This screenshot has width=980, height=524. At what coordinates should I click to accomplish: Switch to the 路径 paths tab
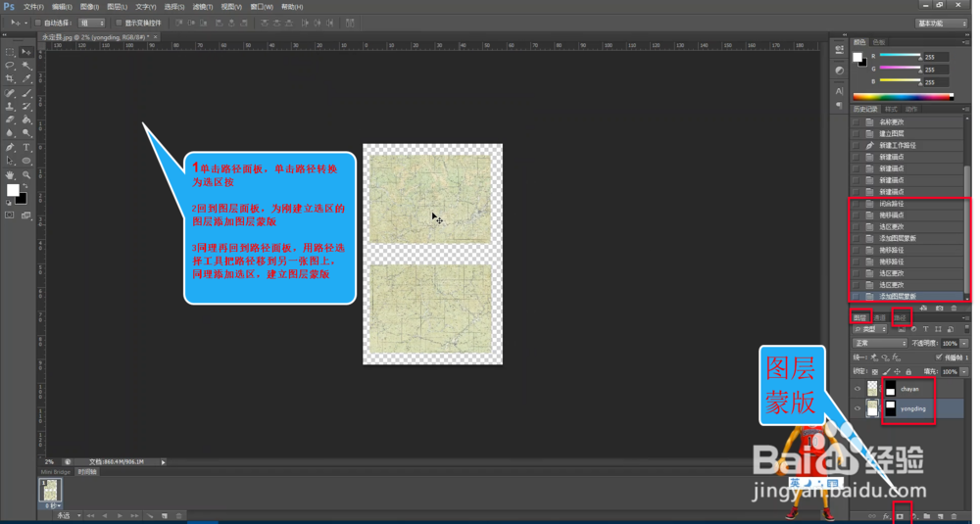coord(900,318)
